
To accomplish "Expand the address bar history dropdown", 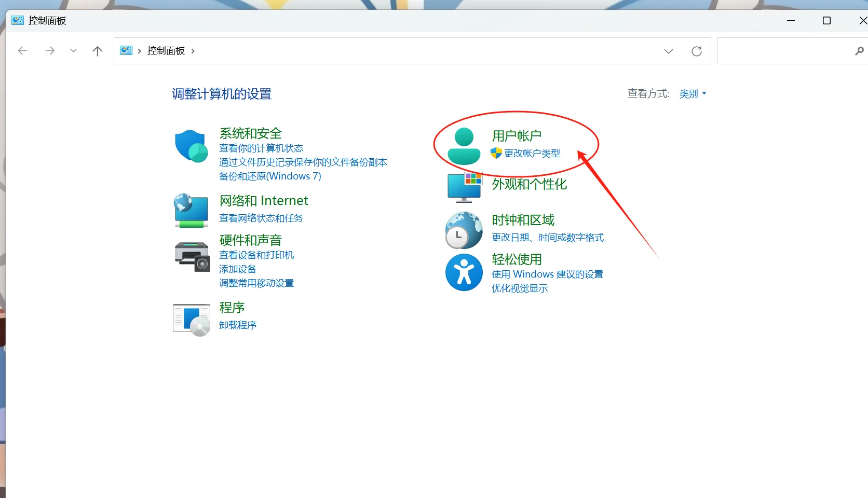I will pos(669,51).
